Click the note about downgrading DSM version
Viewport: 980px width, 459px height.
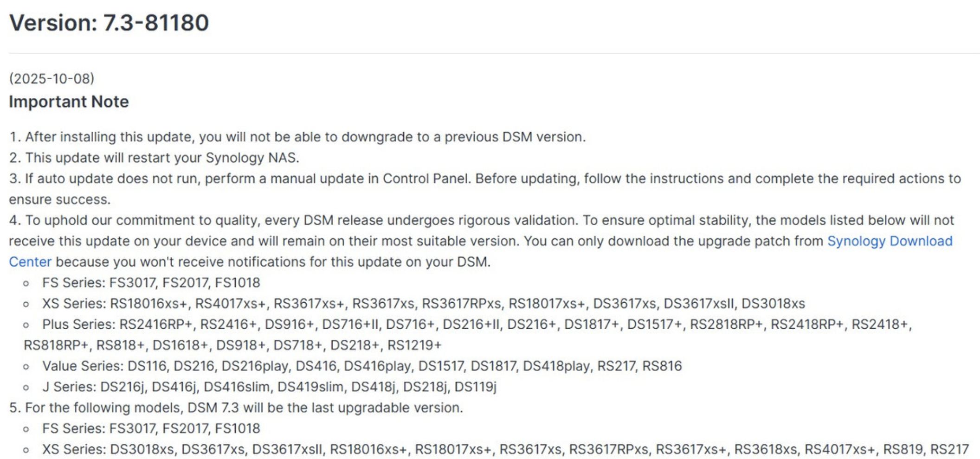click(297, 137)
